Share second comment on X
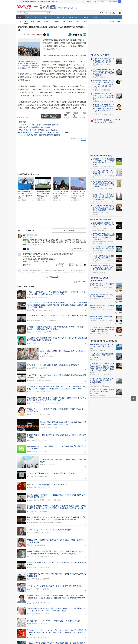138x644 pixels. [85, 265]
